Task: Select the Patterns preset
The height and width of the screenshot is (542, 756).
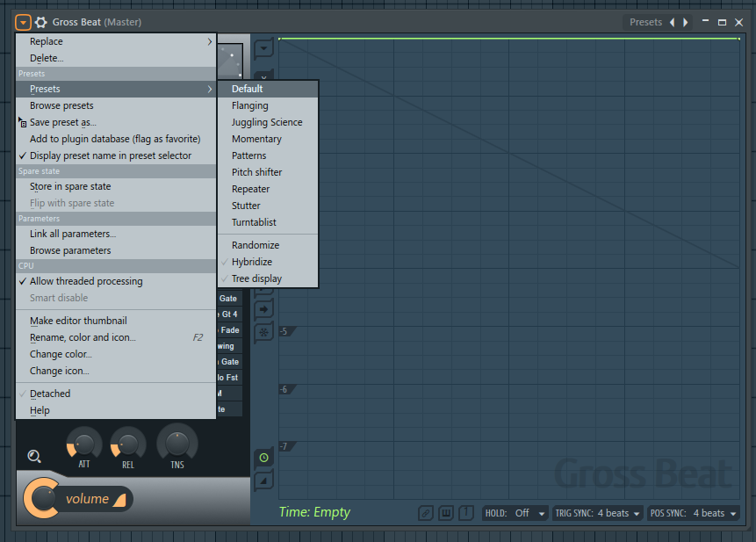Action: click(x=268, y=155)
